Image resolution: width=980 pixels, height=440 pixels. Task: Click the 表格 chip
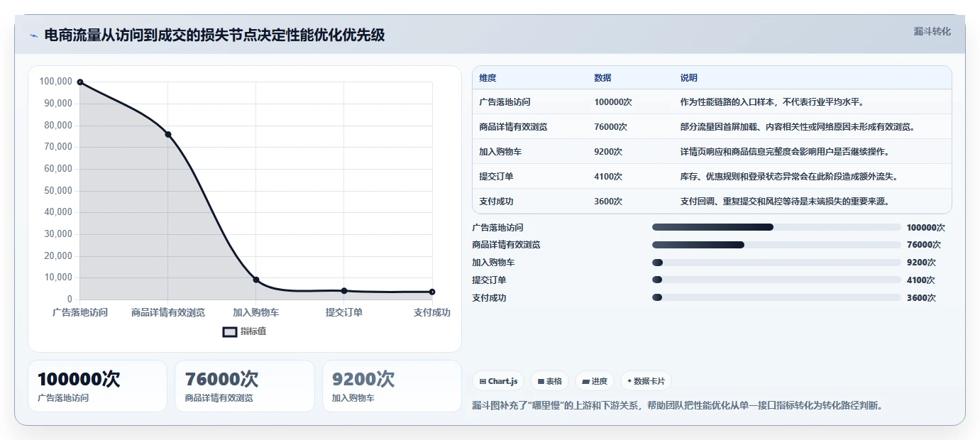click(x=550, y=381)
